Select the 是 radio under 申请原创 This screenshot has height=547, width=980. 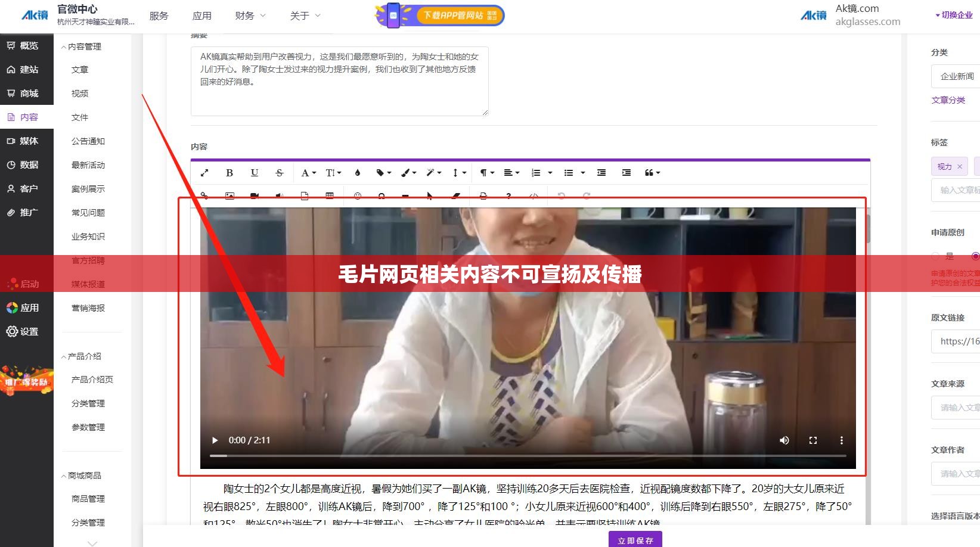tap(935, 256)
